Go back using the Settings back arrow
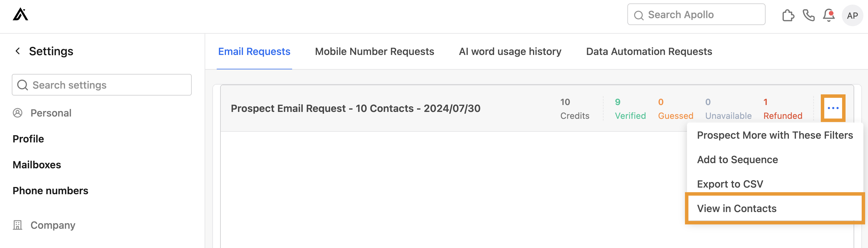The image size is (868, 248). pos(18,51)
